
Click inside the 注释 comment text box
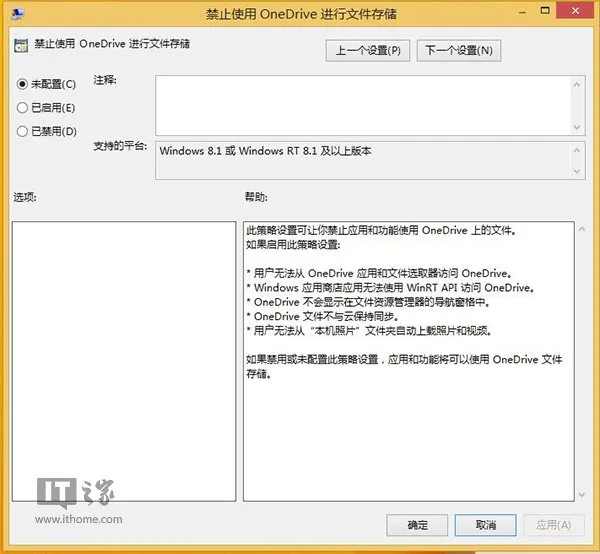tap(363, 105)
